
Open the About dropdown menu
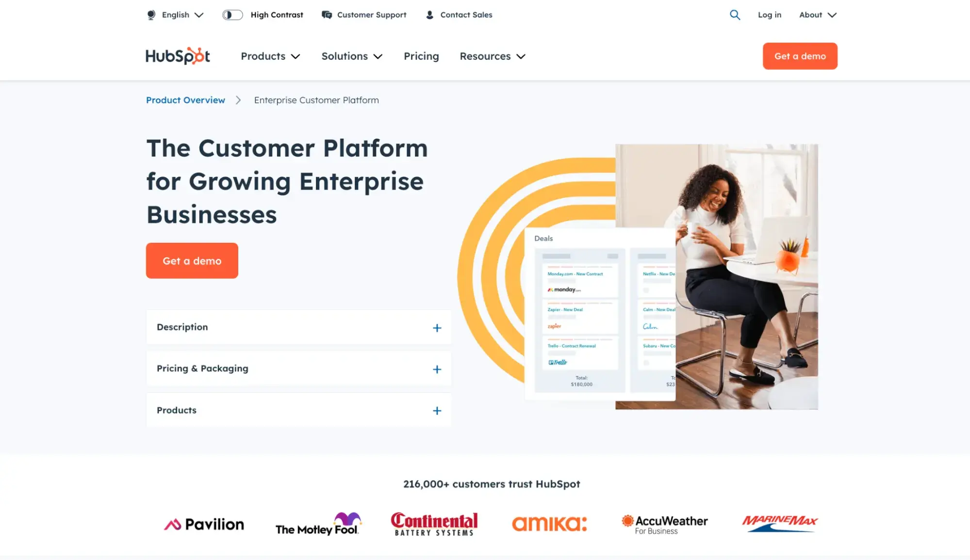[817, 15]
